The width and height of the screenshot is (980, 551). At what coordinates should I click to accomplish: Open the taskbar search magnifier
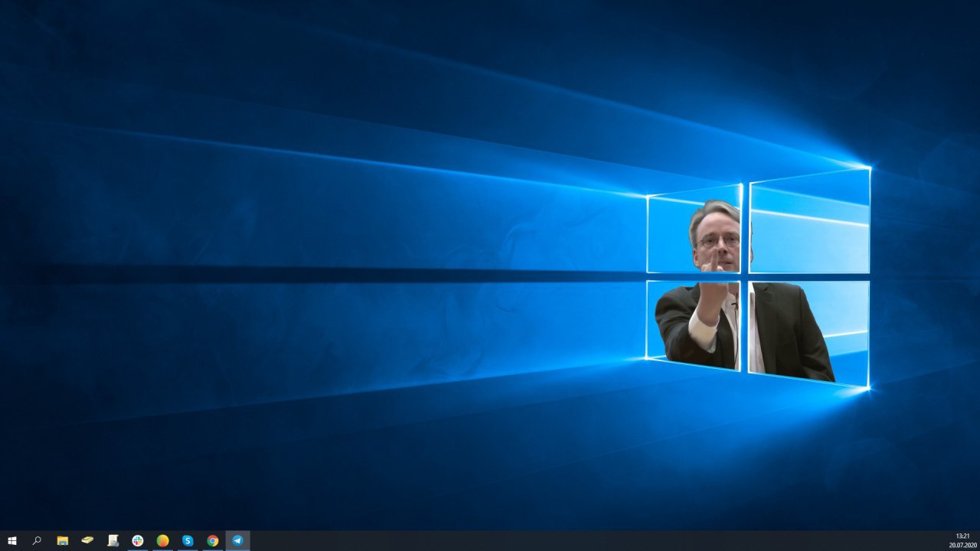[37, 540]
